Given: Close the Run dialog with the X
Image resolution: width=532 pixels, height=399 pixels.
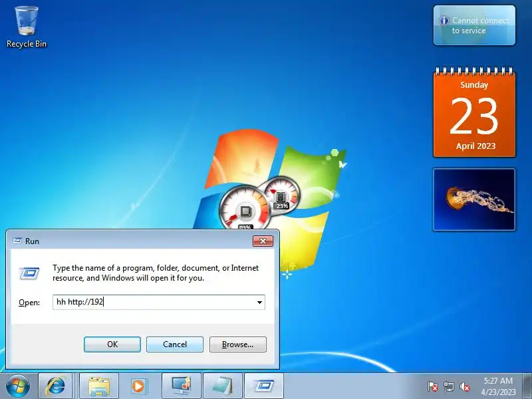Looking at the screenshot, I should [263, 241].
